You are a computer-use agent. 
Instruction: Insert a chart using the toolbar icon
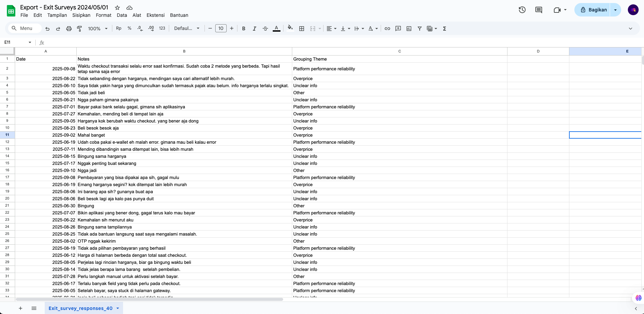[x=409, y=29]
